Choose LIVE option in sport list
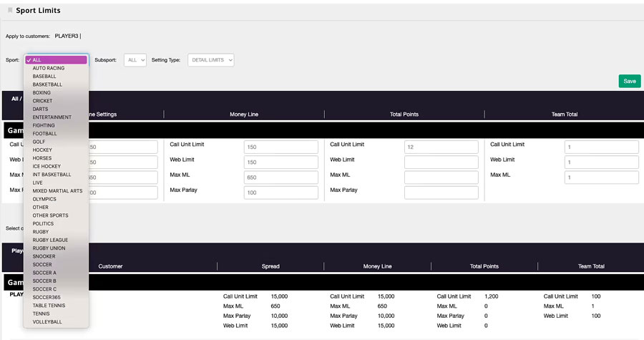644x340 pixels. [37, 183]
